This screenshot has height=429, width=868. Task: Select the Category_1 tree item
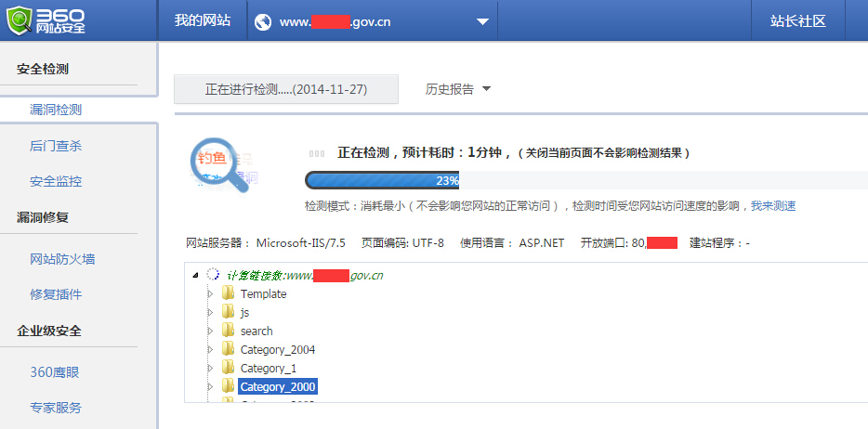(269, 369)
